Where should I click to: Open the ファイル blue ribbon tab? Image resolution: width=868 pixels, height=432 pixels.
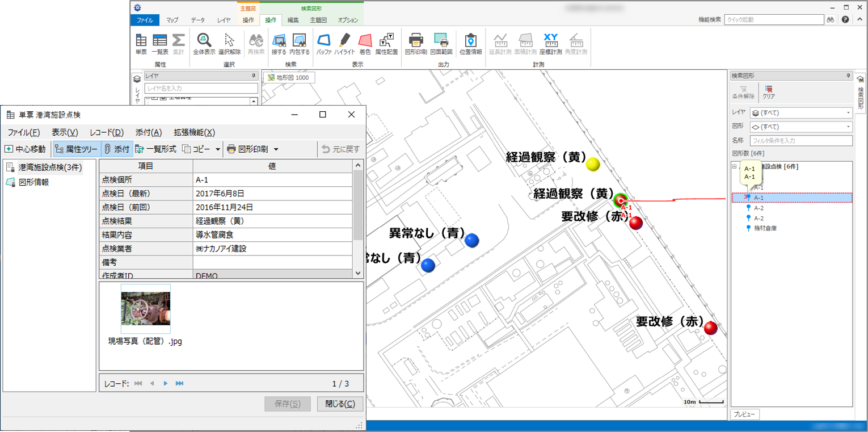pyautogui.click(x=145, y=20)
